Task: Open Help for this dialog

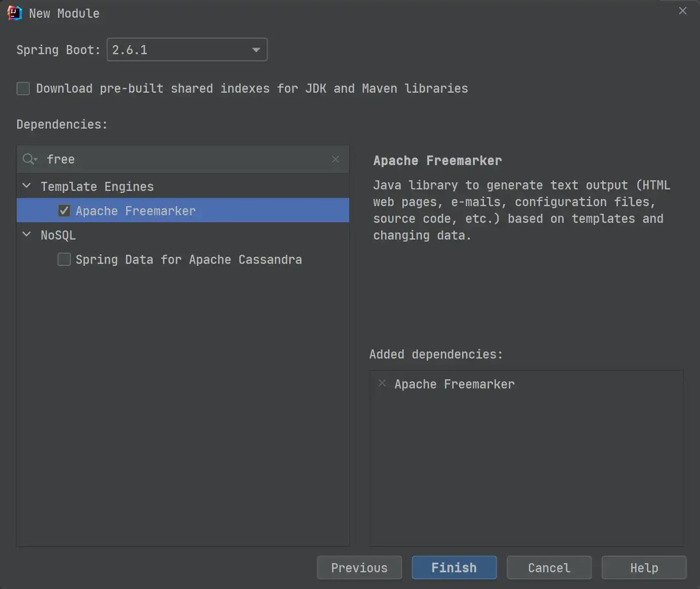Action: pyautogui.click(x=643, y=567)
